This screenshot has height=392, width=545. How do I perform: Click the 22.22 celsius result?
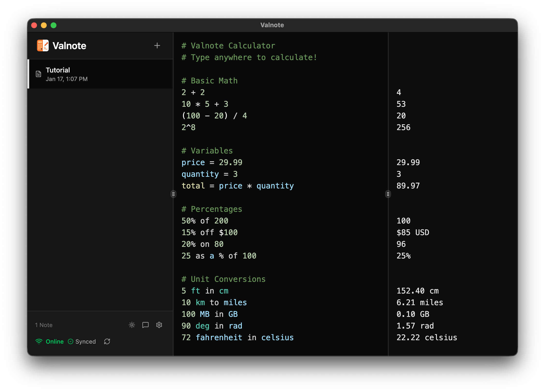click(427, 338)
